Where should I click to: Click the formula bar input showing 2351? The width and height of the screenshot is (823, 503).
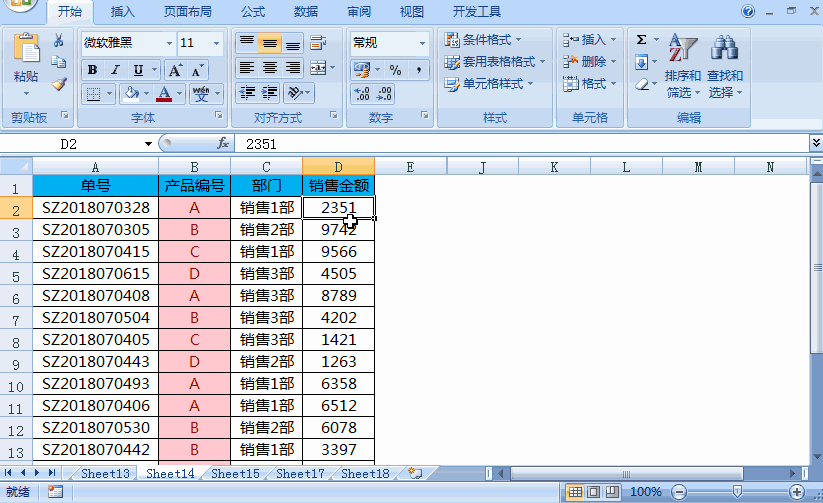click(522, 144)
